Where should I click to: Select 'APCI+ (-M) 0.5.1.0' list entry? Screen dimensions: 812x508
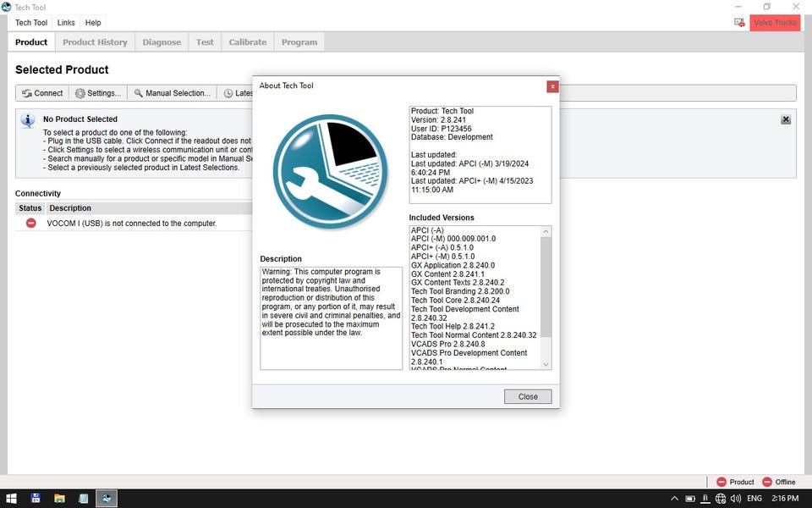point(442,256)
